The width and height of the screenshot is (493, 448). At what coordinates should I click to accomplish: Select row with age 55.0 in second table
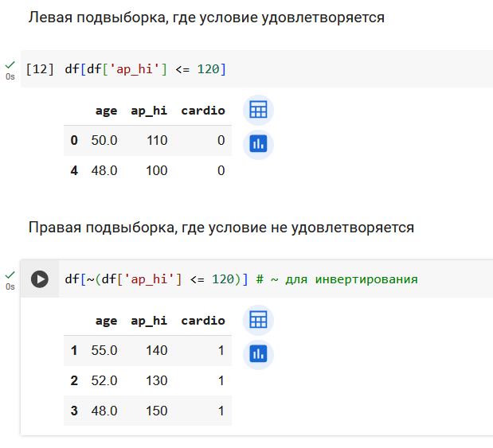click(x=148, y=350)
